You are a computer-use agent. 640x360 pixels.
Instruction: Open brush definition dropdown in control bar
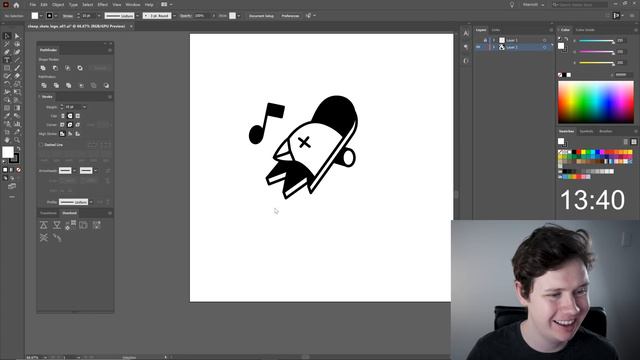[x=174, y=16]
